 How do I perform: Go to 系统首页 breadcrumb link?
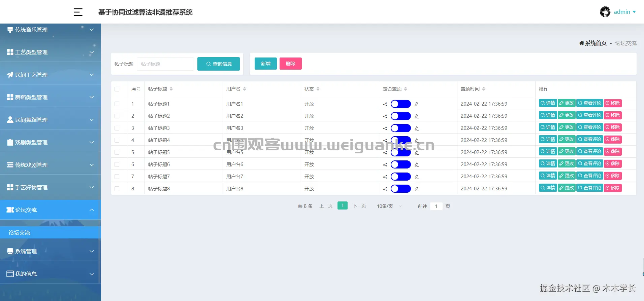(595, 43)
